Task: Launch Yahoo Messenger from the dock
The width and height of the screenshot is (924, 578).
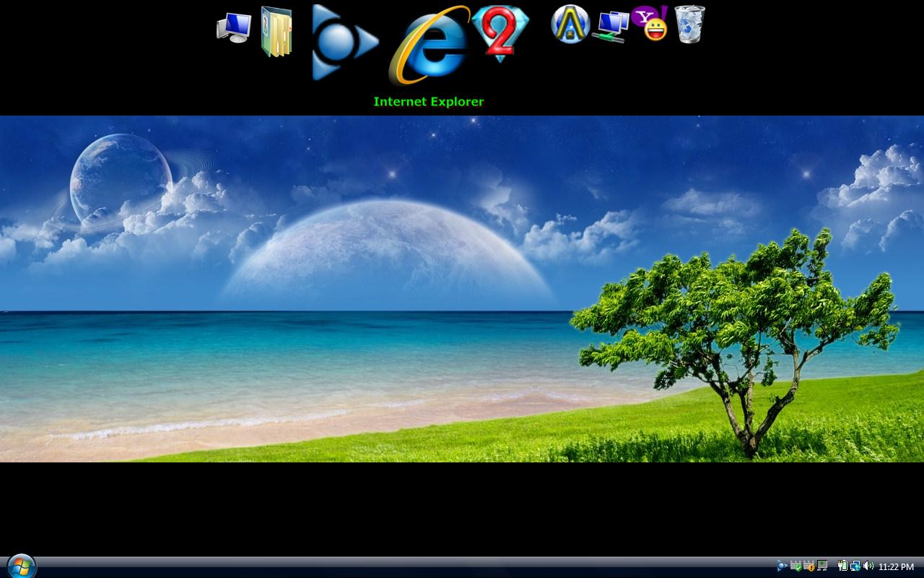Action: pyautogui.click(x=649, y=23)
